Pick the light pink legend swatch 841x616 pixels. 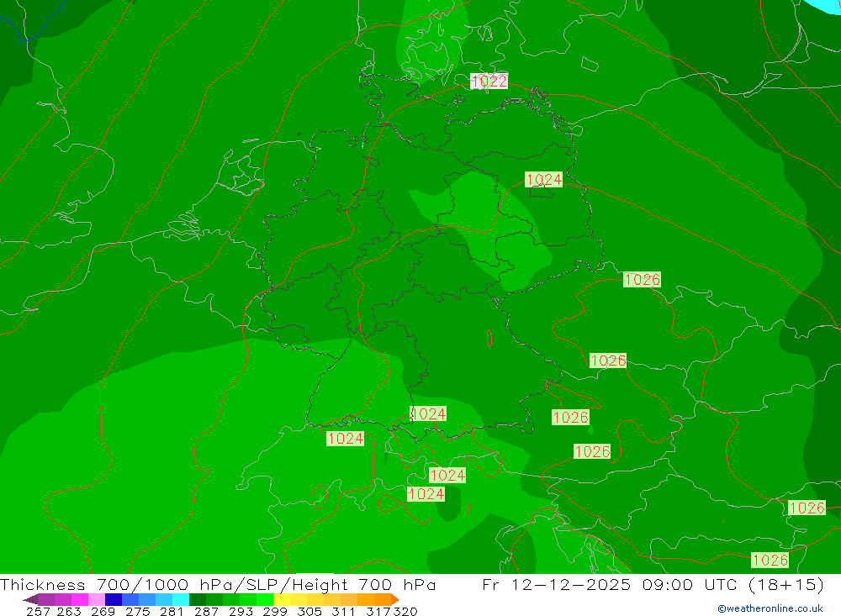coord(95,599)
